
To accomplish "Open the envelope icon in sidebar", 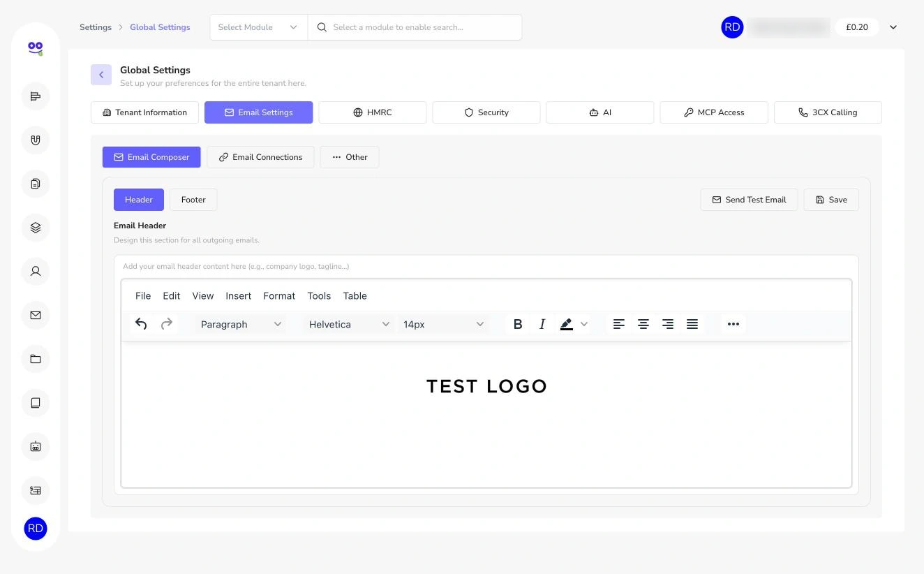I will pos(36,315).
